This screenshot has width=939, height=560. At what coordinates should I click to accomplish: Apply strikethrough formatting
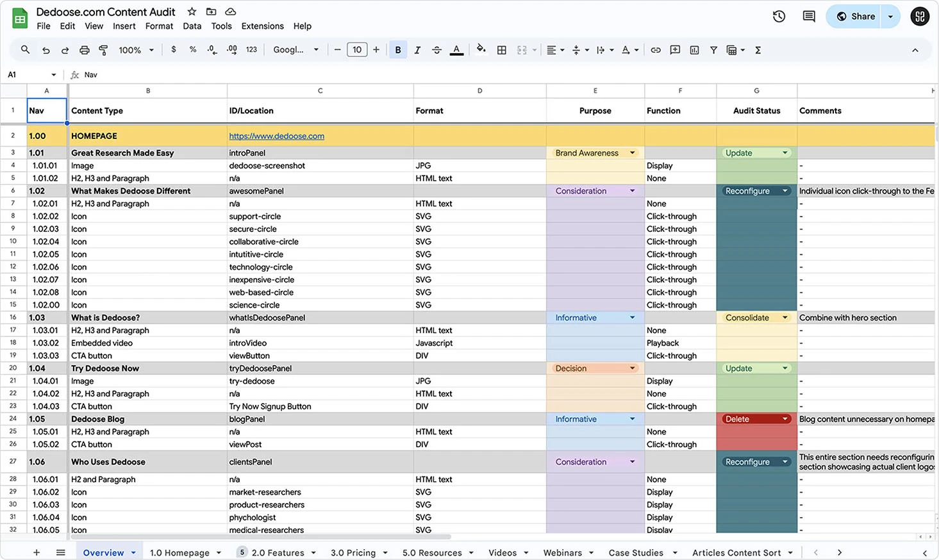[x=436, y=49]
